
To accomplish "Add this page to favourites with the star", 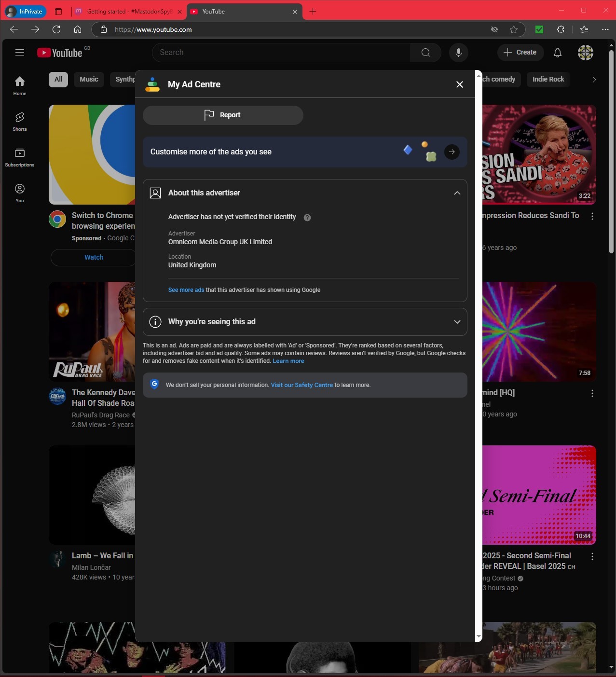I will tap(514, 29).
